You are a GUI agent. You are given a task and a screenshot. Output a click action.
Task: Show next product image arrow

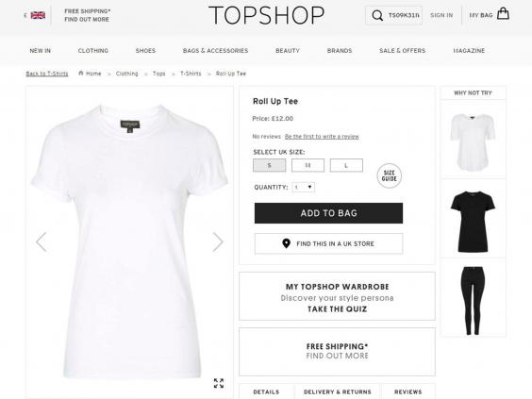click(x=218, y=241)
